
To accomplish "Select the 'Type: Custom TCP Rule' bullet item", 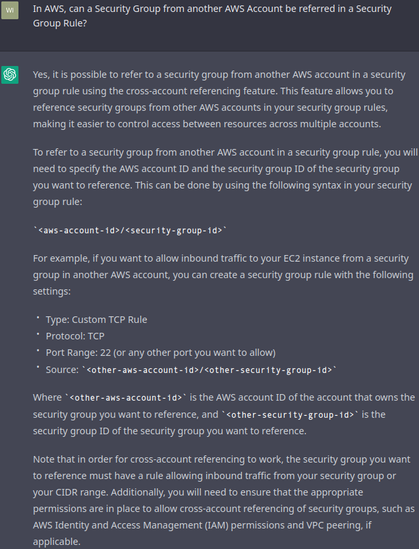I will (96, 320).
